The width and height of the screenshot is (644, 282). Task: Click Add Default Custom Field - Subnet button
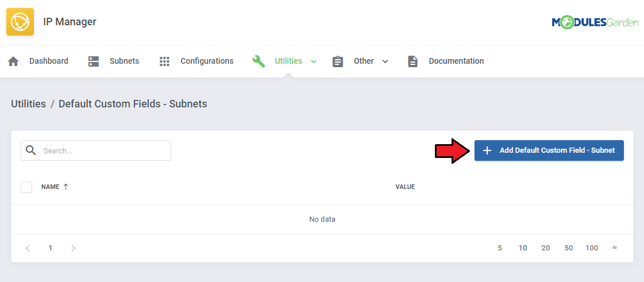click(x=549, y=150)
